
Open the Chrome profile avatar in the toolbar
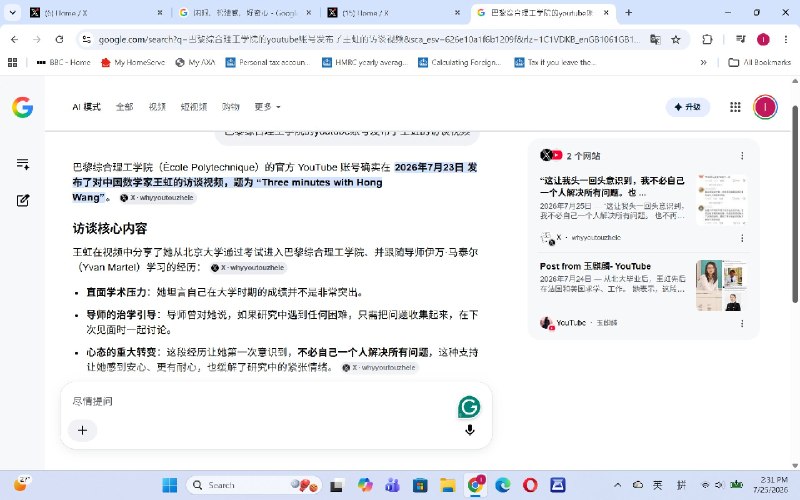click(763, 39)
